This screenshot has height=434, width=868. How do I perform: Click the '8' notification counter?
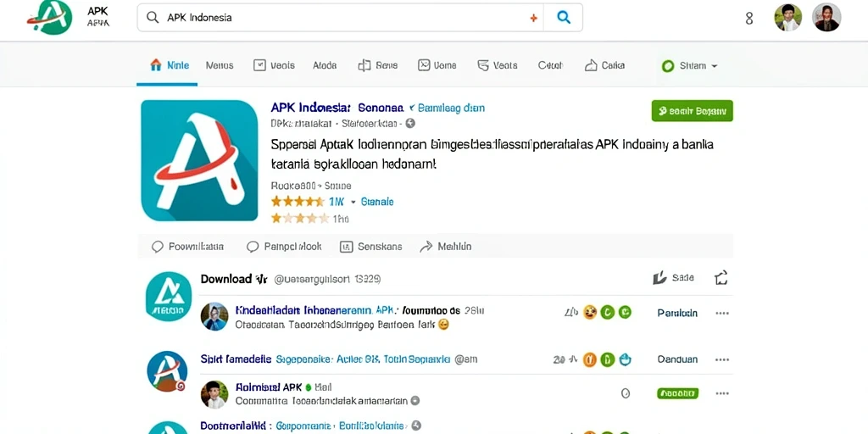click(749, 19)
